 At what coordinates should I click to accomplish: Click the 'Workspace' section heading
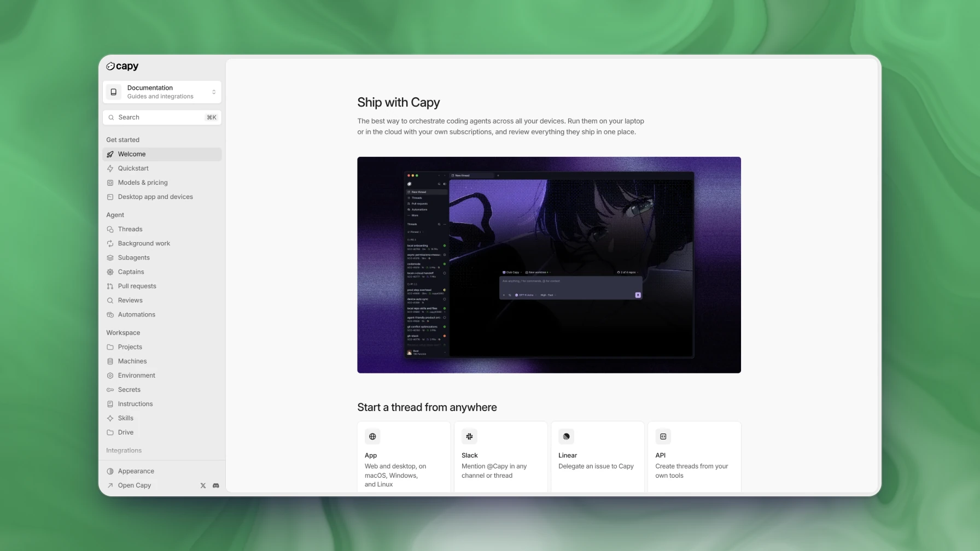point(123,333)
